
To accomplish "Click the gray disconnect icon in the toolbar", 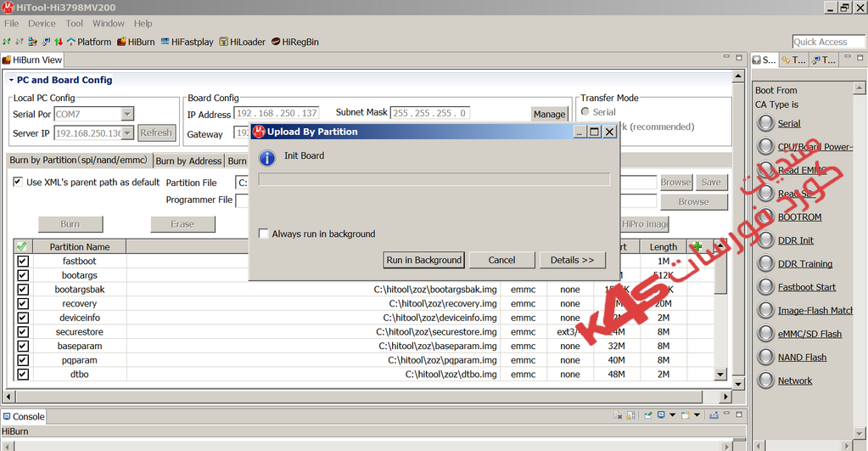I will tap(20, 42).
